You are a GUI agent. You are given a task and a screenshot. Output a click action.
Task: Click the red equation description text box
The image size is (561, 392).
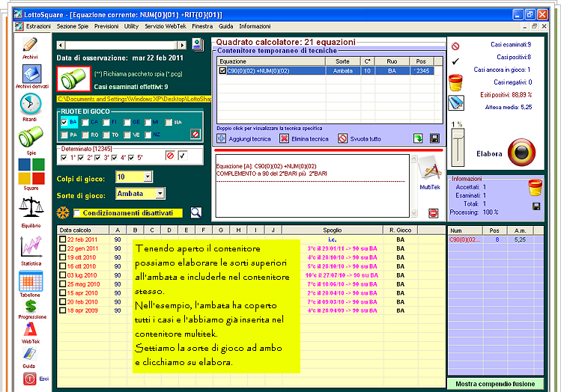pyautogui.click(x=312, y=186)
